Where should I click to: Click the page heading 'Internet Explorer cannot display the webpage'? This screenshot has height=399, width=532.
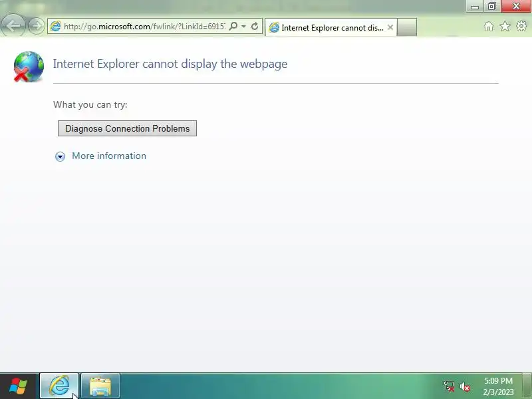pos(170,64)
